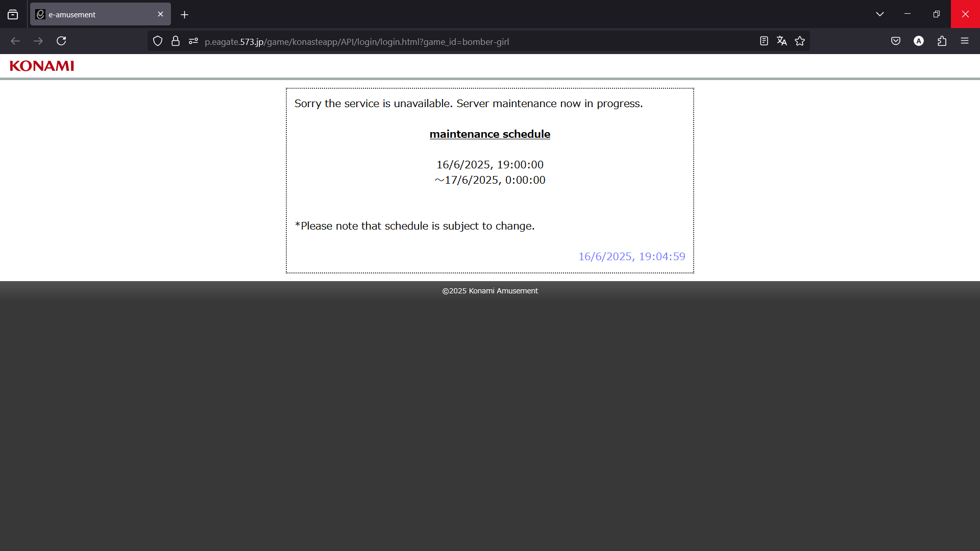Click the ©2025 Konami Amusement footer text
980x551 pixels.
489,291
